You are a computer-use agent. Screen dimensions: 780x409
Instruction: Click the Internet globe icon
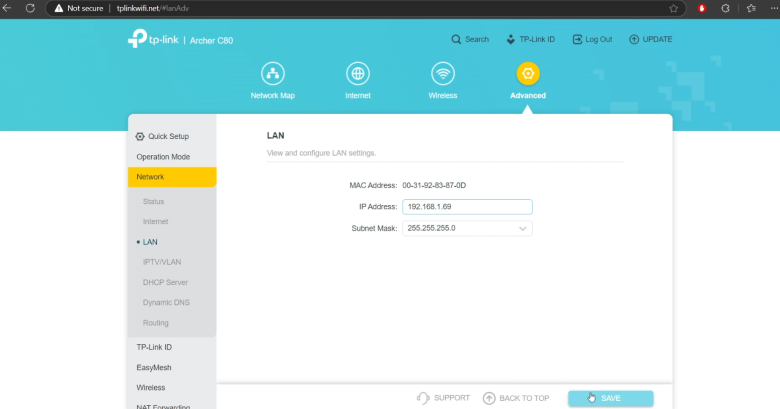(x=358, y=74)
